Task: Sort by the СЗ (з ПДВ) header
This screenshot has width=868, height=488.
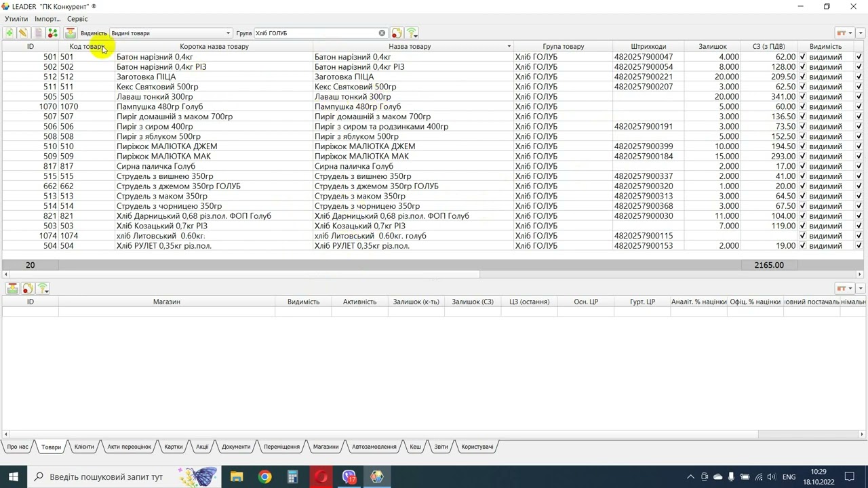Action: [769, 46]
